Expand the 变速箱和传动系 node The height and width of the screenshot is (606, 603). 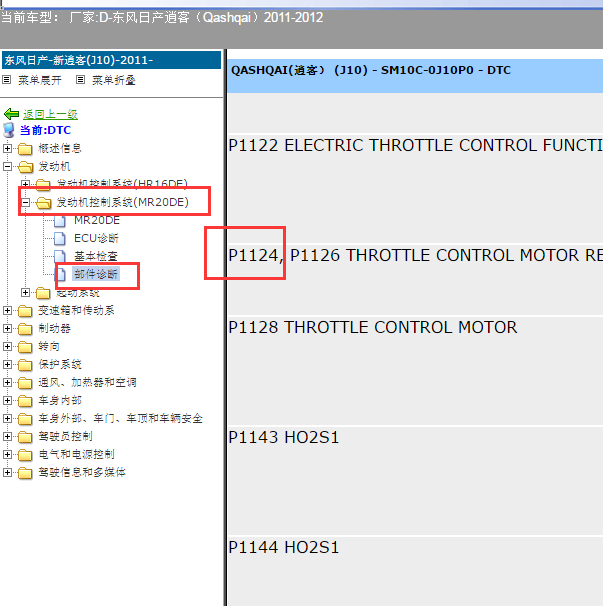click(x=7, y=310)
